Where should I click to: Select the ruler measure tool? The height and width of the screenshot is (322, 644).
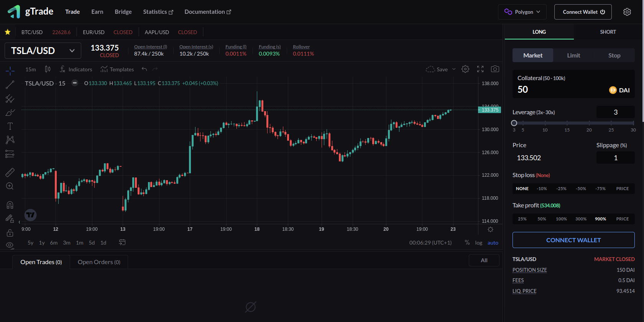click(x=10, y=172)
